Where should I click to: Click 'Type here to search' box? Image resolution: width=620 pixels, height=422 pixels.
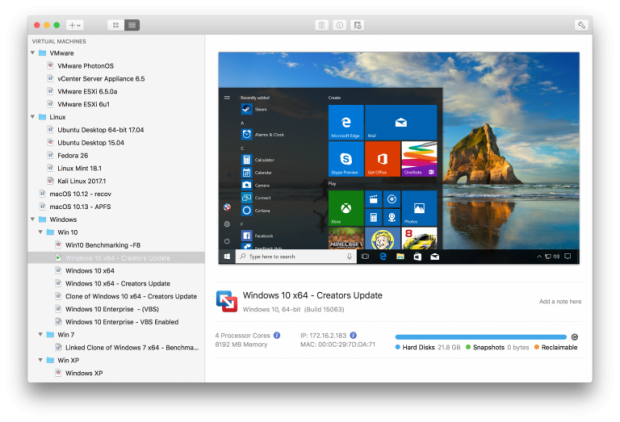(x=296, y=257)
